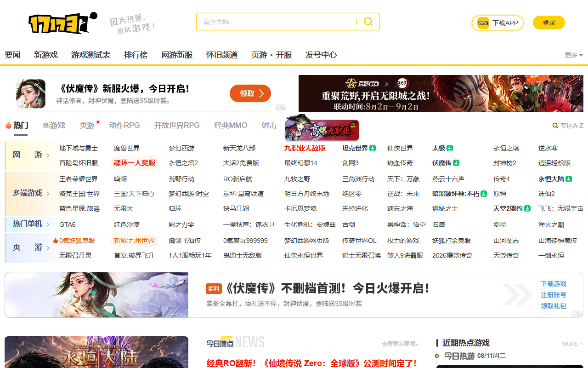
Task: Expand the 网游 category row
Action: pos(31,155)
